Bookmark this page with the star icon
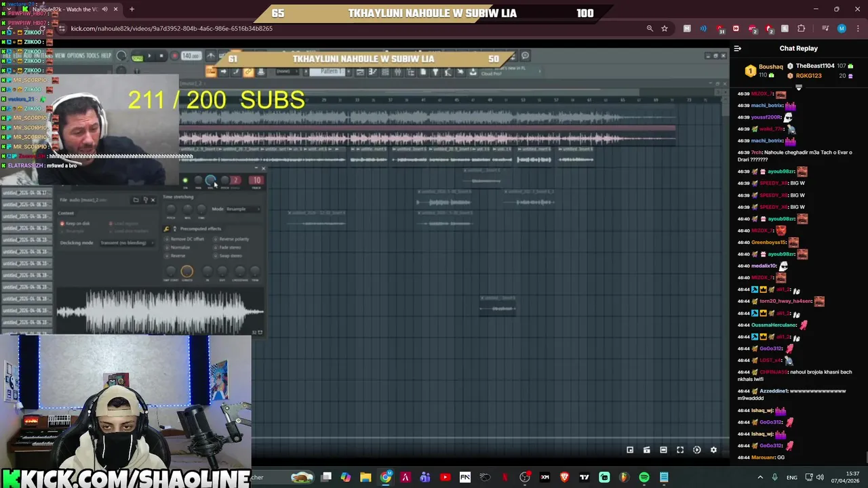This screenshot has height=488, width=868. click(665, 28)
